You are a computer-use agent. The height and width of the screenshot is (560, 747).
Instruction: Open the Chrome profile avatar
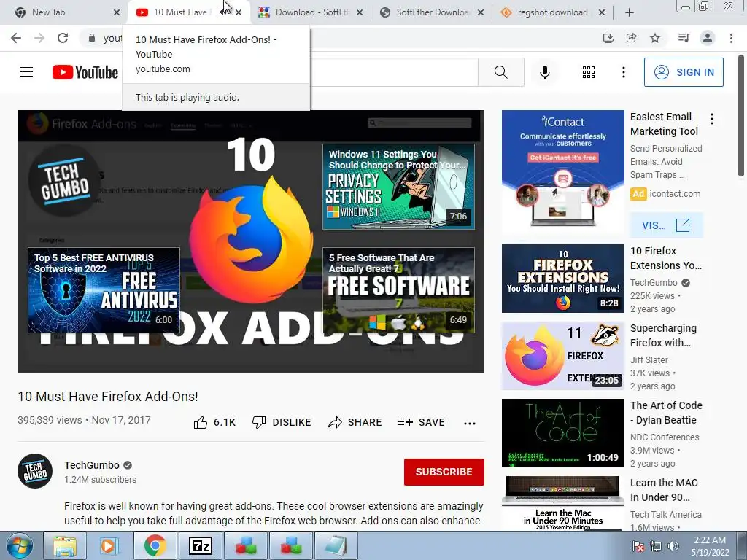(x=708, y=38)
